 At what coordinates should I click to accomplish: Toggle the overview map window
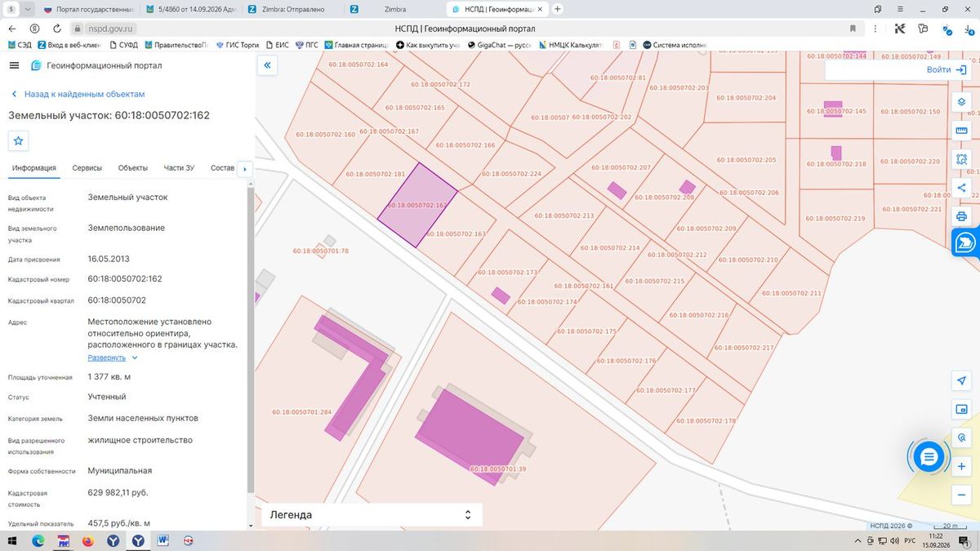click(x=961, y=409)
